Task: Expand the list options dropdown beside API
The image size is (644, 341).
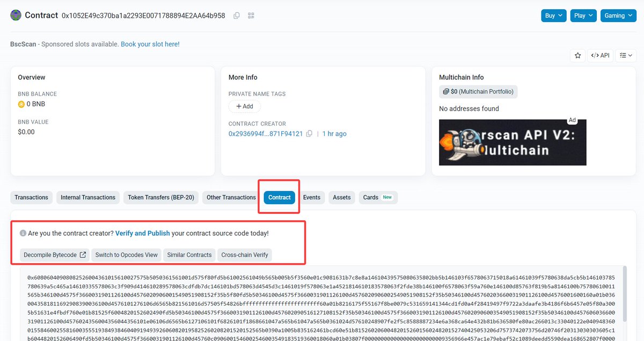Action: [x=625, y=55]
